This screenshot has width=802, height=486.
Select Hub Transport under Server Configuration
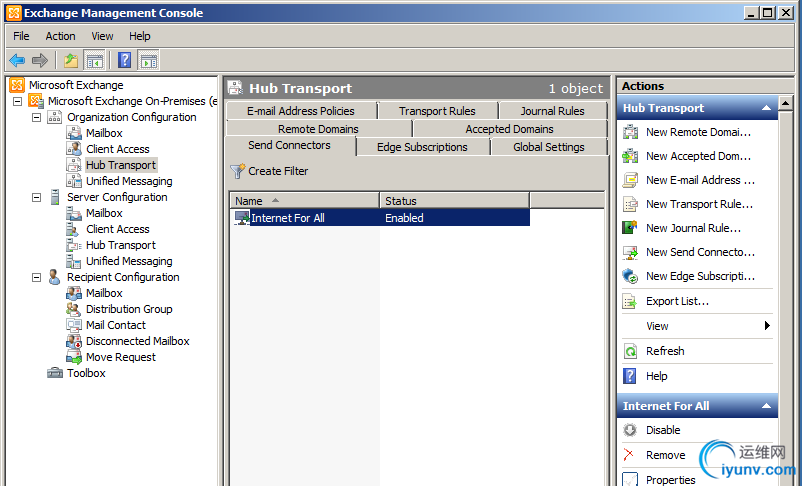pyautogui.click(x=121, y=245)
